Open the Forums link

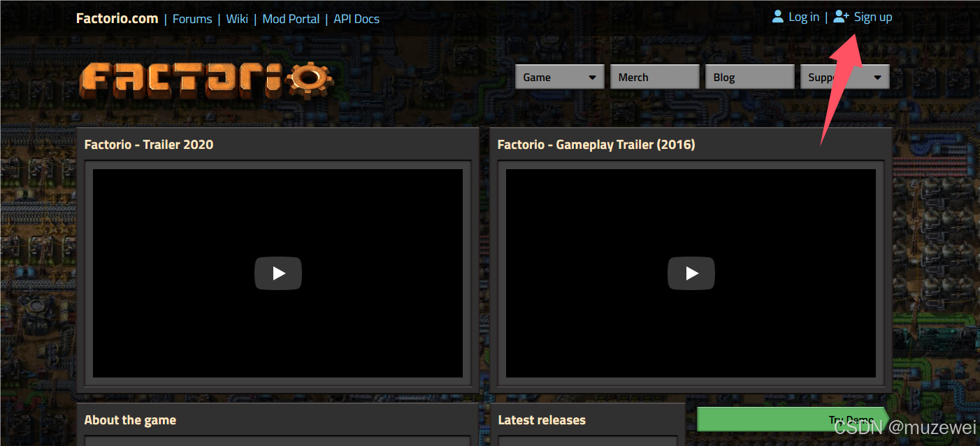click(x=192, y=19)
